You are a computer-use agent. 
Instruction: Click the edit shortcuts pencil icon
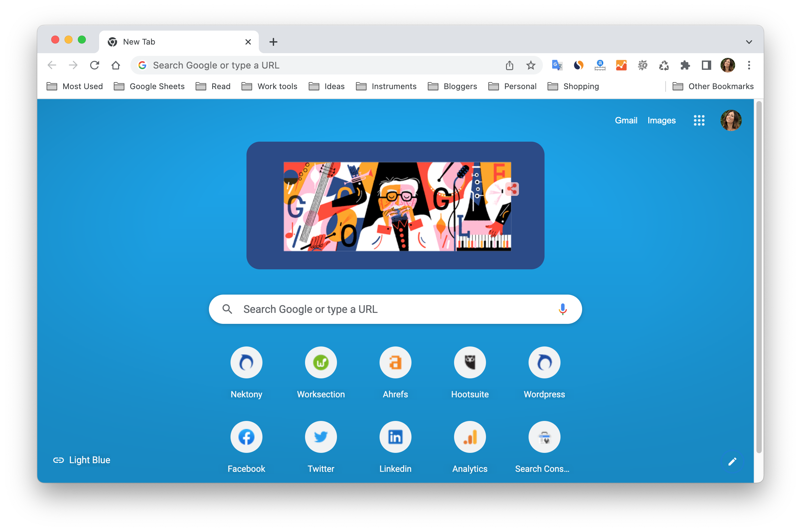pos(732,461)
